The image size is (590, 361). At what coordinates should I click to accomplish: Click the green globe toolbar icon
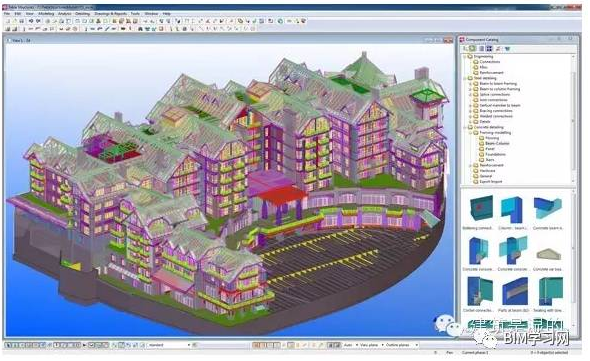click(x=280, y=21)
